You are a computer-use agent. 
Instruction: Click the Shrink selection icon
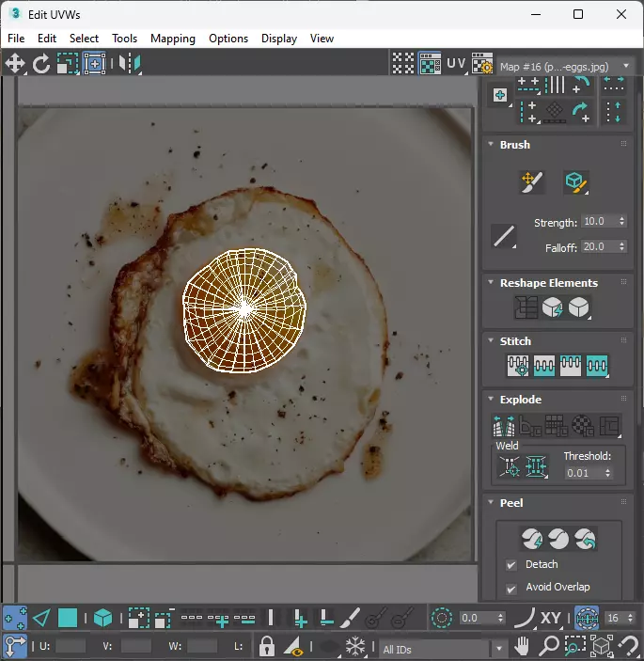(165, 619)
